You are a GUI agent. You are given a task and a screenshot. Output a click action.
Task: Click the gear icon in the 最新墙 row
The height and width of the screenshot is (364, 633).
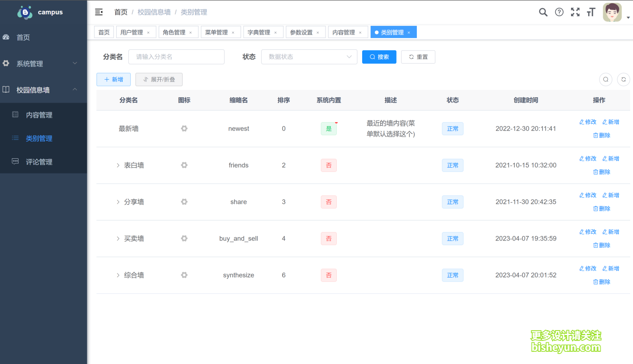pyautogui.click(x=184, y=128)
